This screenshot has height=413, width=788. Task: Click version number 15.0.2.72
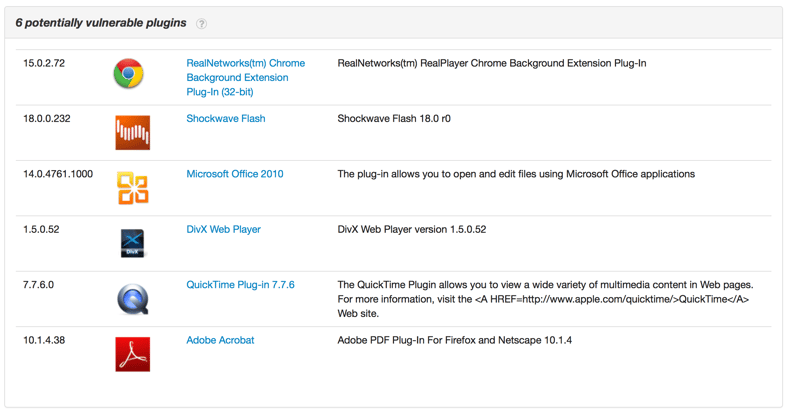tap(44, 63)
